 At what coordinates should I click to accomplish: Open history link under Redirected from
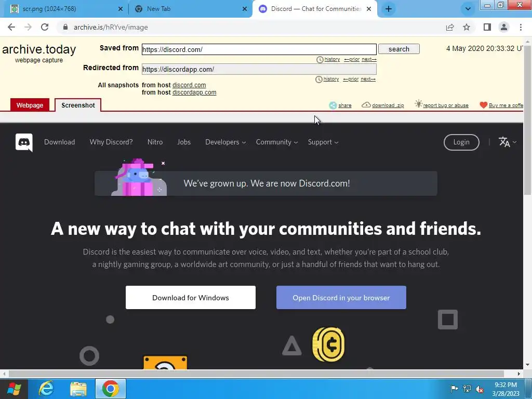click(331, 79)
